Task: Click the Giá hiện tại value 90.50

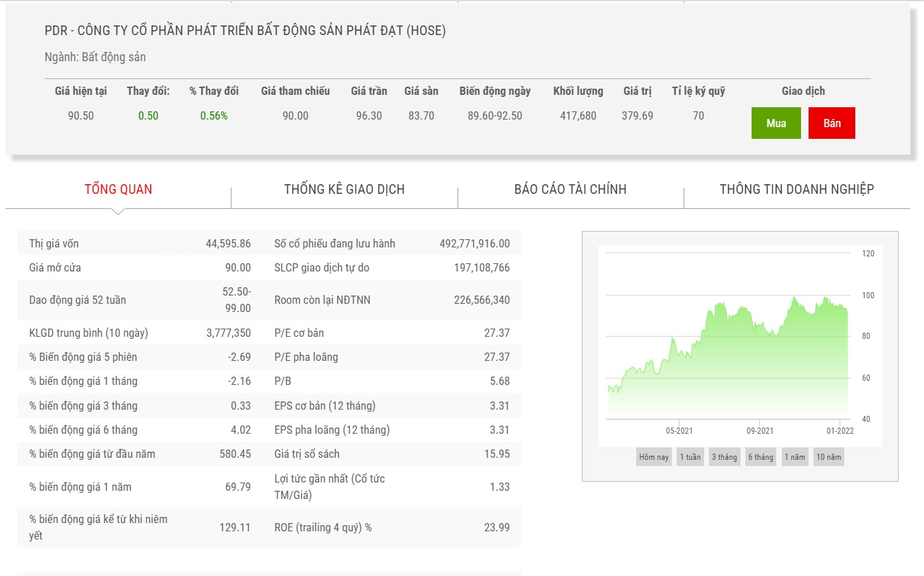Action: click(81, 116)
